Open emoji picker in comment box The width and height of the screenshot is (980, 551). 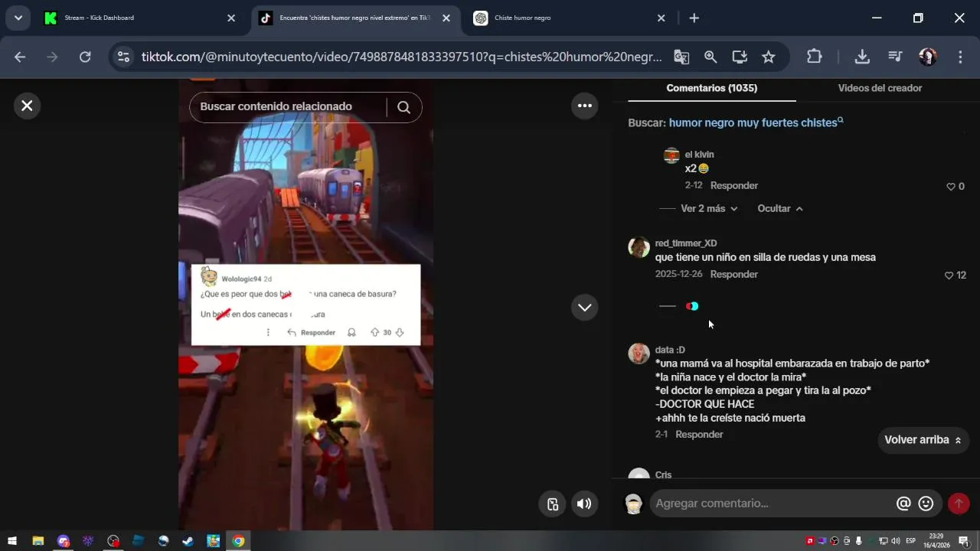click(926, 504)
